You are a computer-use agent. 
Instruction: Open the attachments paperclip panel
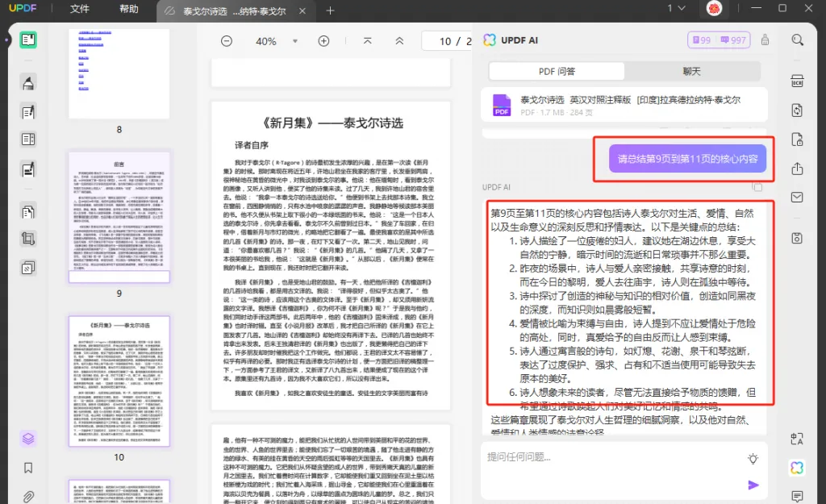point(28,496)
